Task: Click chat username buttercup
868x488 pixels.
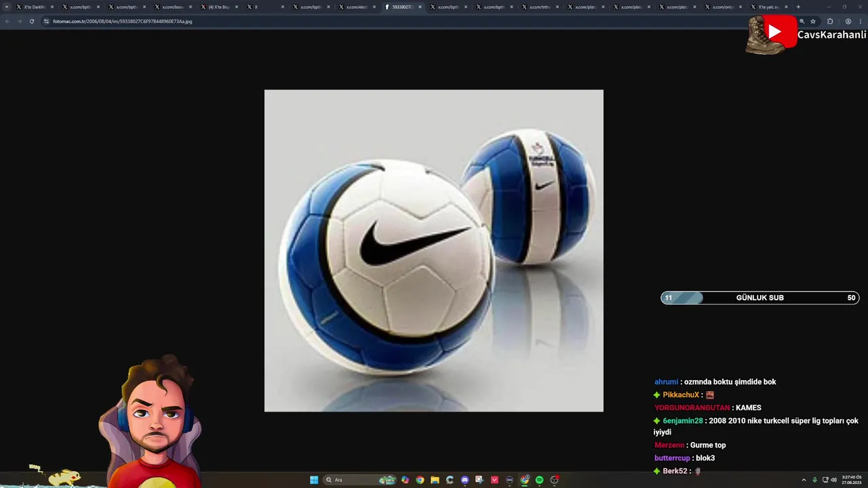Action: (672, 458)
